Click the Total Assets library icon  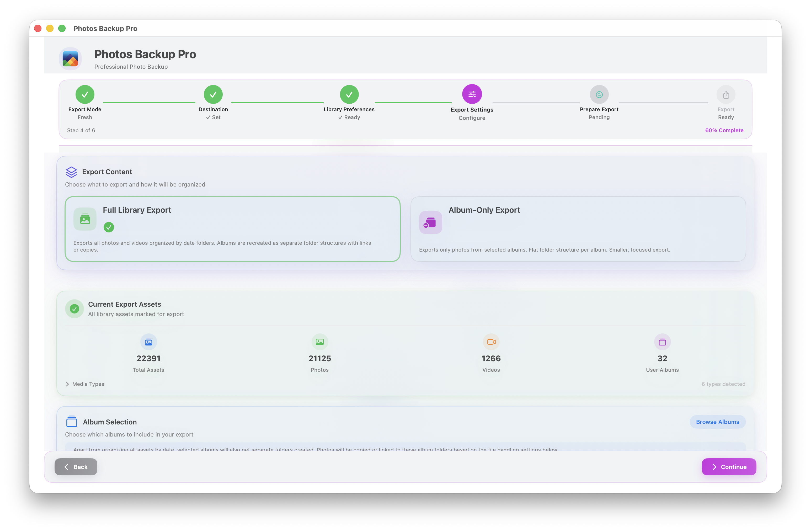click(148, 342)
